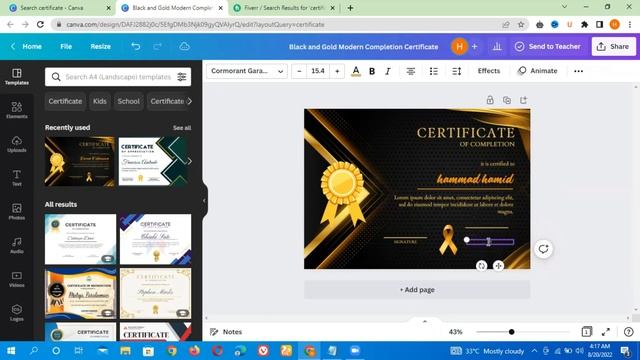This screenshot has height=360, width=640.
Task: Click See all recently used
Action: pos(182,128)
